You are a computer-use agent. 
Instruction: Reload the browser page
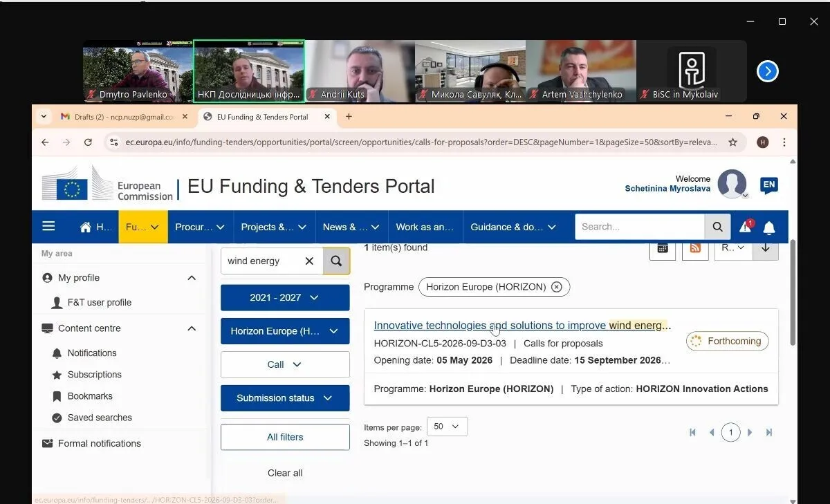tap(88, 142)
